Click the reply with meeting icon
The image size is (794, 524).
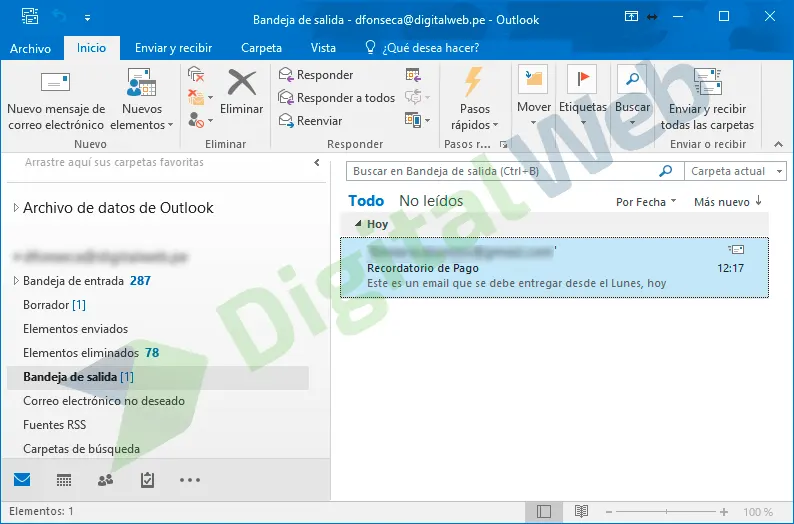coord(413,75)
